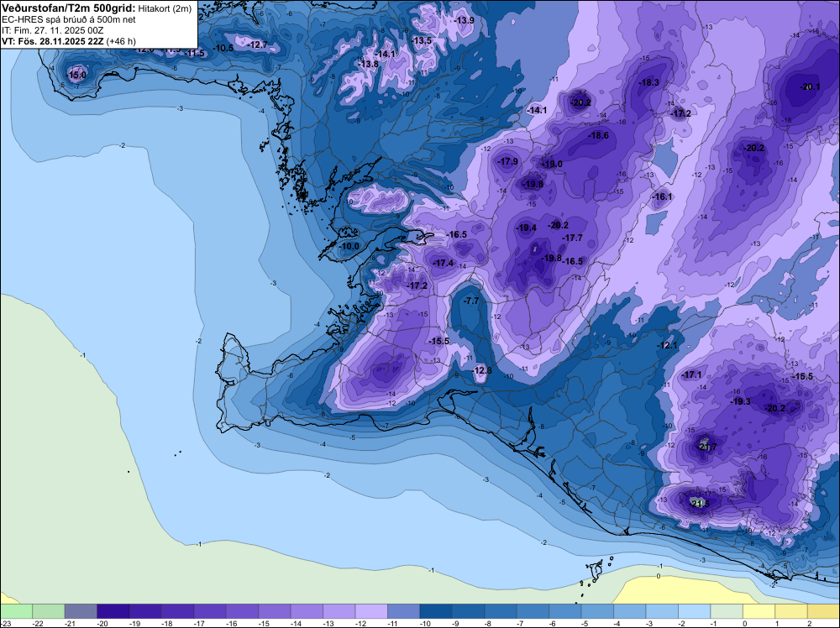This screenshot has width=840, height=628.
Task: Click the -13.5 temperature label
Action: 421,40
